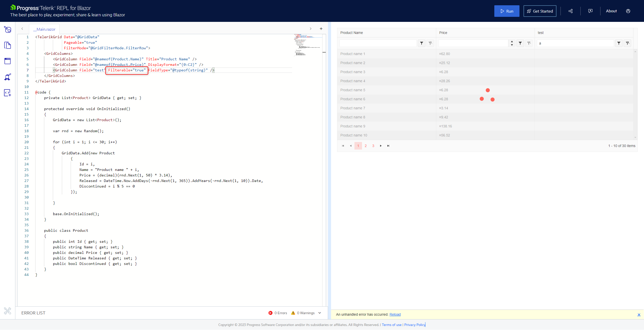Click the test column filter input

(x=575, y=43)
